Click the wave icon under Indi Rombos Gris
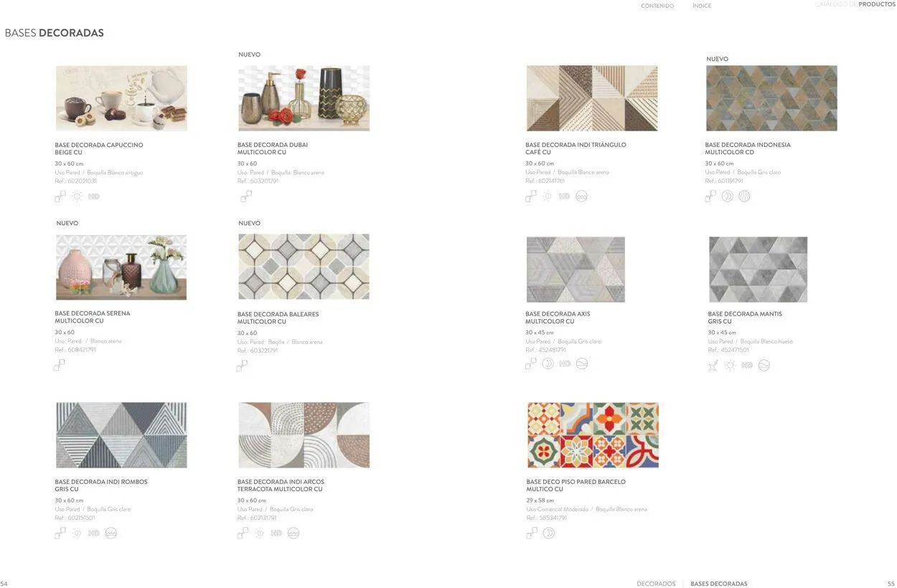897x588 pixels. 111,534
